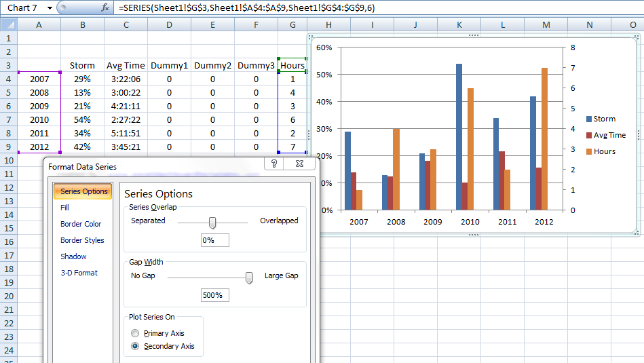Click the Select All corner of the worksheet
The width and height of the screenshot is (644, 363).
pos(8,24)
